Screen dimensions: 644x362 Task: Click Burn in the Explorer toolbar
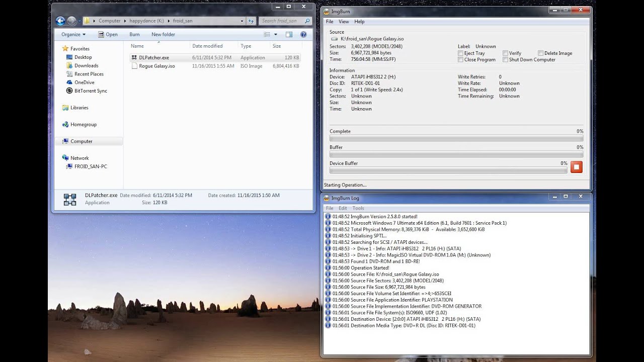click(x=134, y=34)
